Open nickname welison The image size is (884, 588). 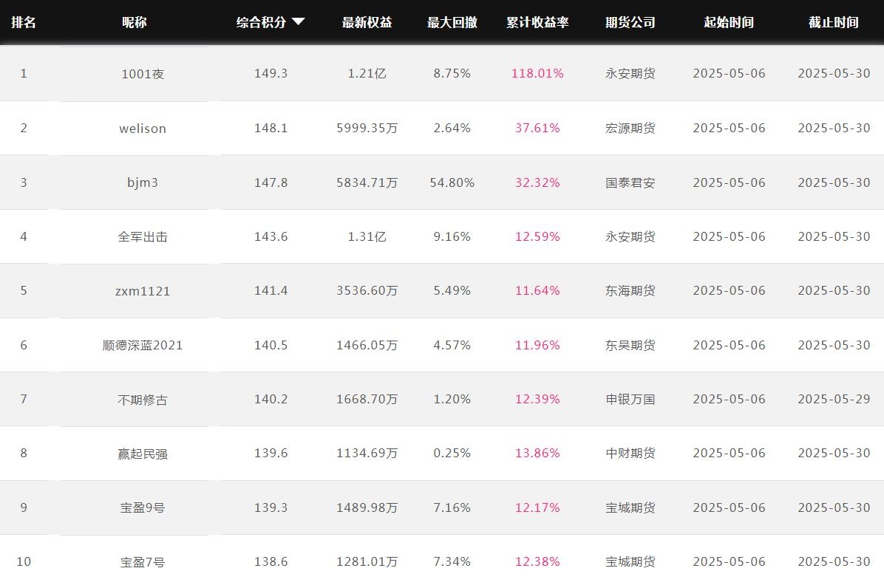[143, 129]
